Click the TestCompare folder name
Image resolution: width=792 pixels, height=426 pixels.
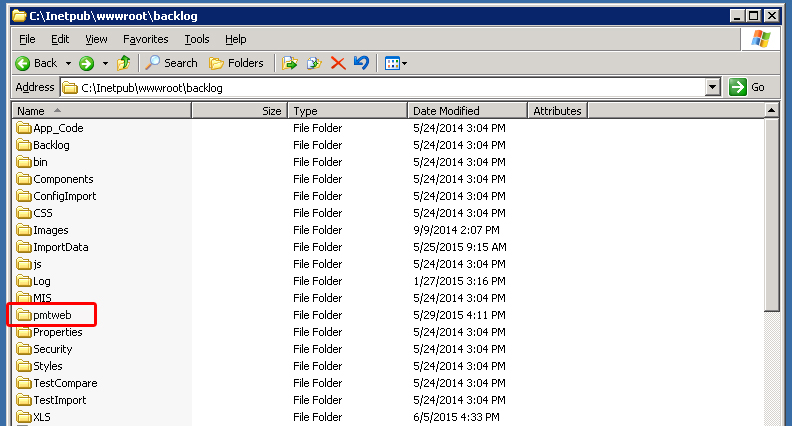point(65,383)
